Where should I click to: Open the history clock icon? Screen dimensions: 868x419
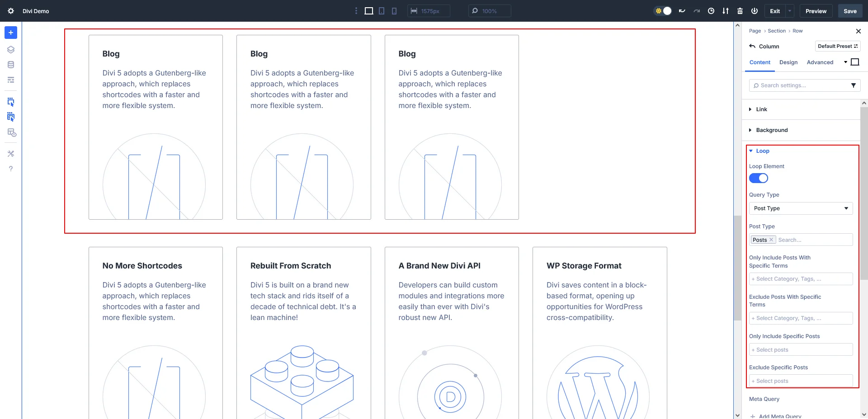point(711,11)
